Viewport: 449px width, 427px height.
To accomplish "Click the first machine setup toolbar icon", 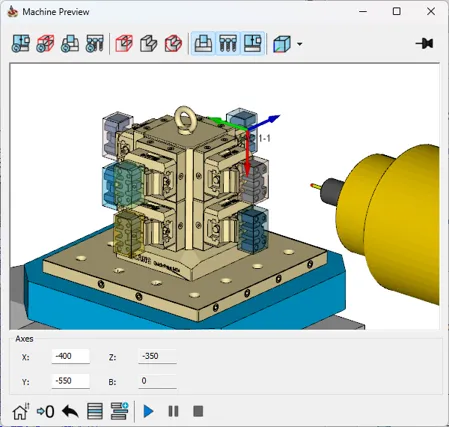I will tap(21, 43).
